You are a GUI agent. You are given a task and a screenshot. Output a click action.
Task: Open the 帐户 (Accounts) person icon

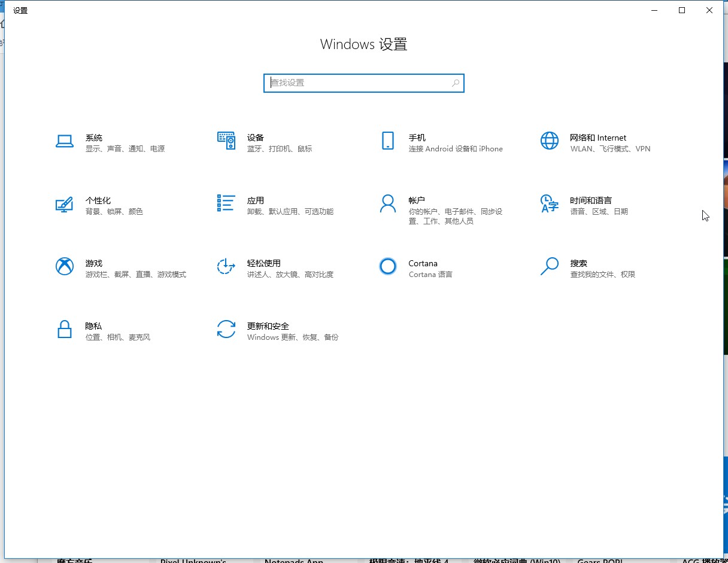coord(387,203)
